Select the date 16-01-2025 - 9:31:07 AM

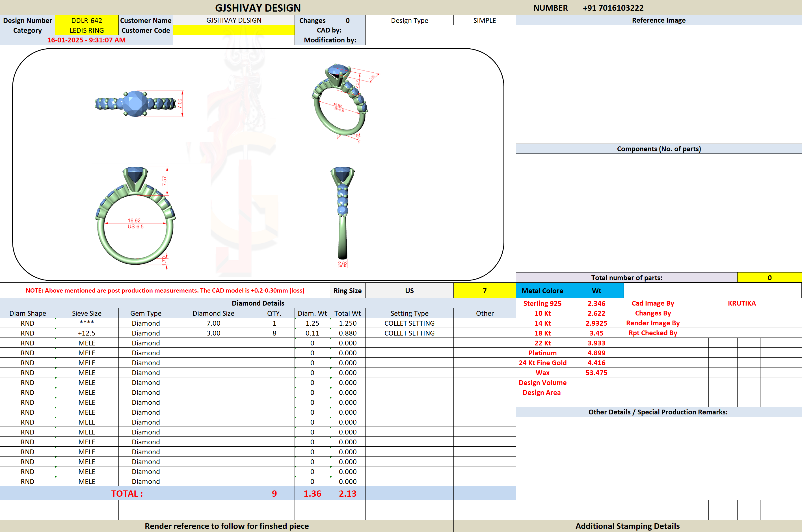[x=86, y=40]
